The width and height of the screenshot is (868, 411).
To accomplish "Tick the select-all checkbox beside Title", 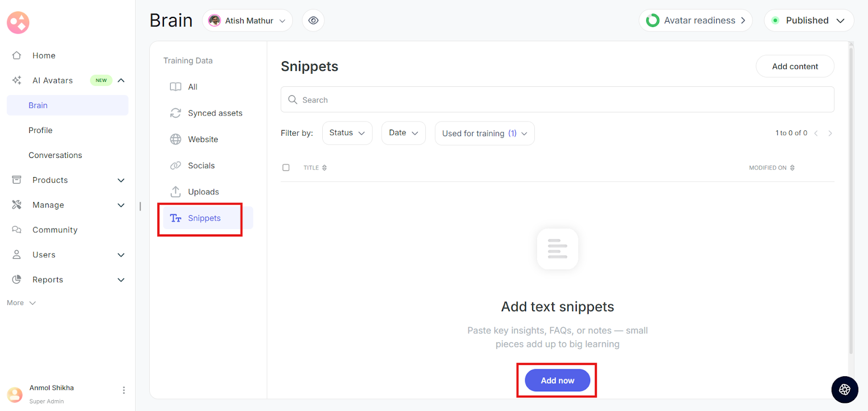I will [x=286, y=168].
